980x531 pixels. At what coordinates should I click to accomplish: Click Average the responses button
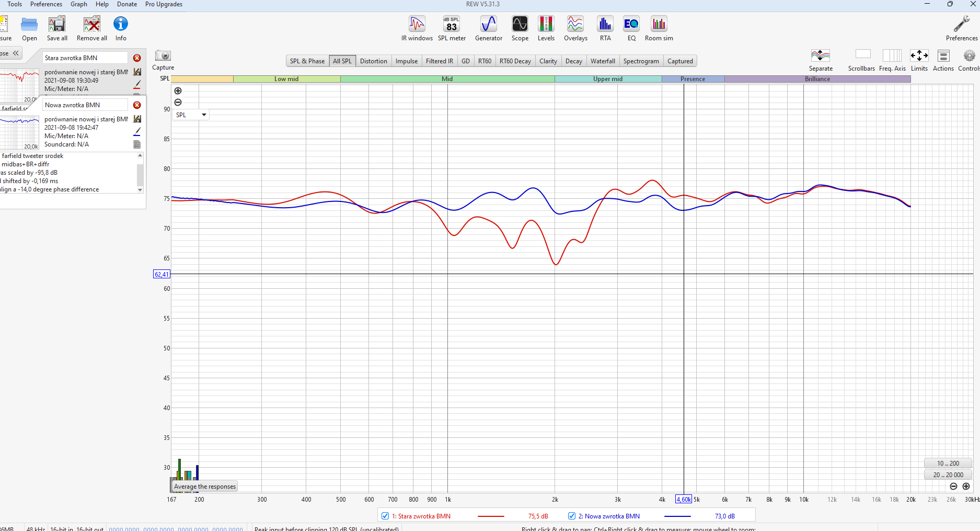(x=205, y=487)
